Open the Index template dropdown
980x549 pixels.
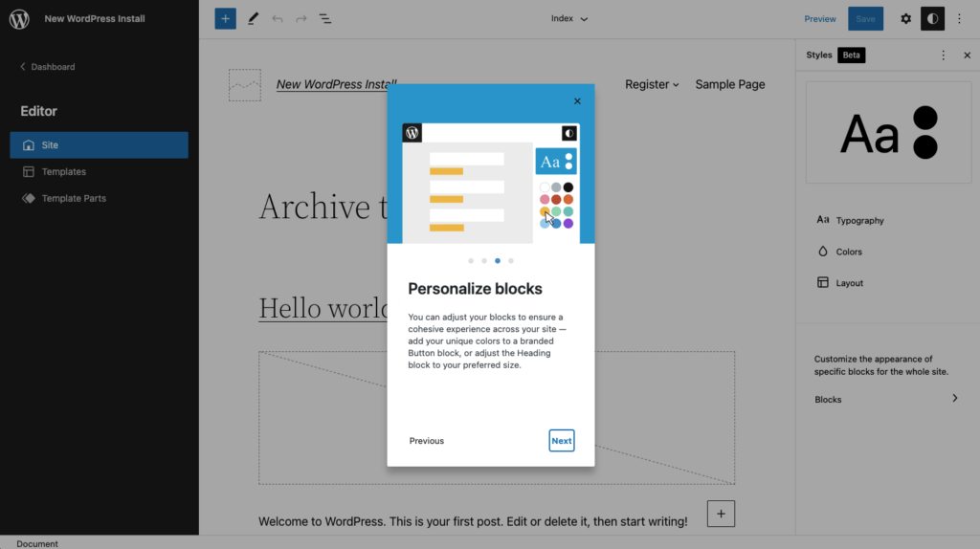[568, 19]
